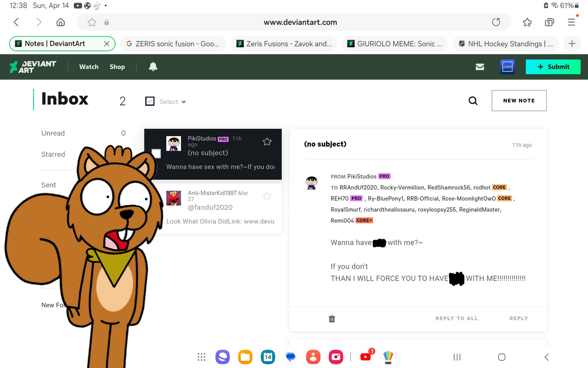Screen dimensions: 588x368
Task: Click recipient ReginaldMaster
Action: tap(480, 209)
